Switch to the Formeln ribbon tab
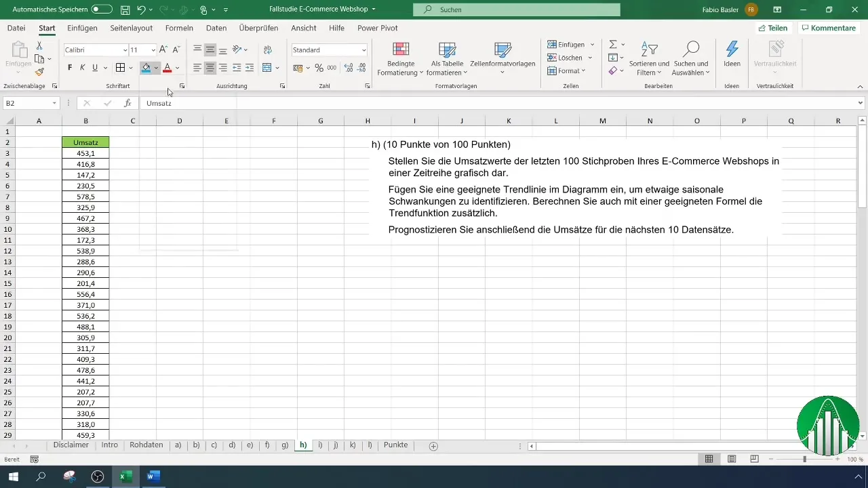Viewport: 868px width, 488px height. (x=179, y=28)
